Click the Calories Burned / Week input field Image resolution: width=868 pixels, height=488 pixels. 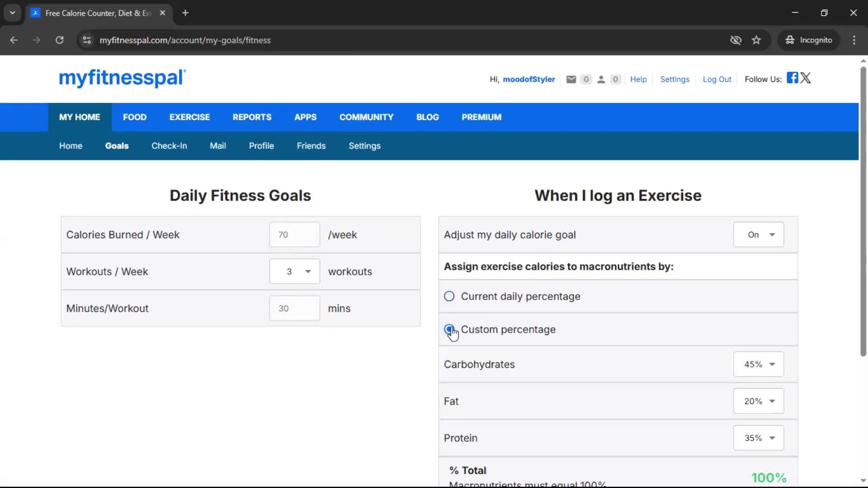click(294, 235)
